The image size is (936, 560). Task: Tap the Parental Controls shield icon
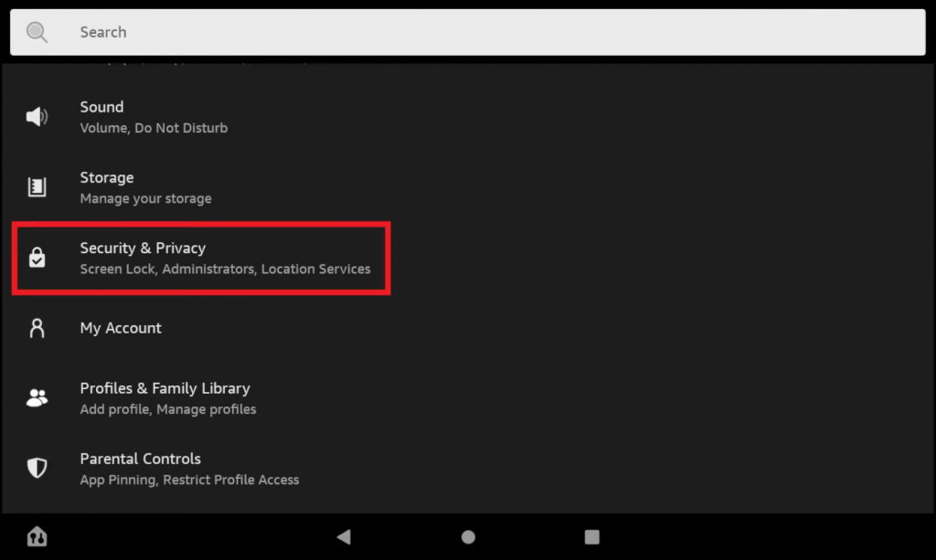(37, 467)
